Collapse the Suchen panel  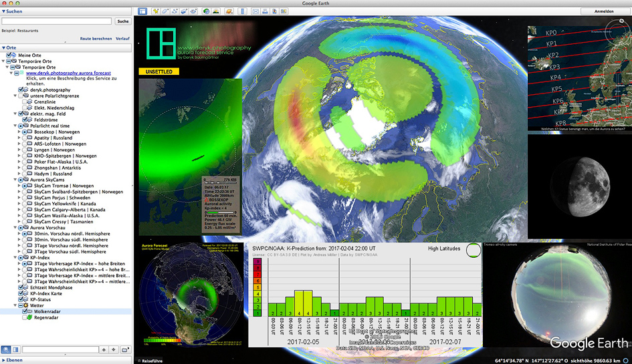click(3, 11)
